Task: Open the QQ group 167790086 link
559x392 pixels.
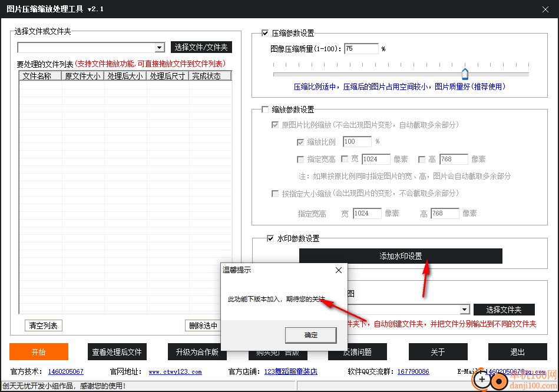Action: 413,371
